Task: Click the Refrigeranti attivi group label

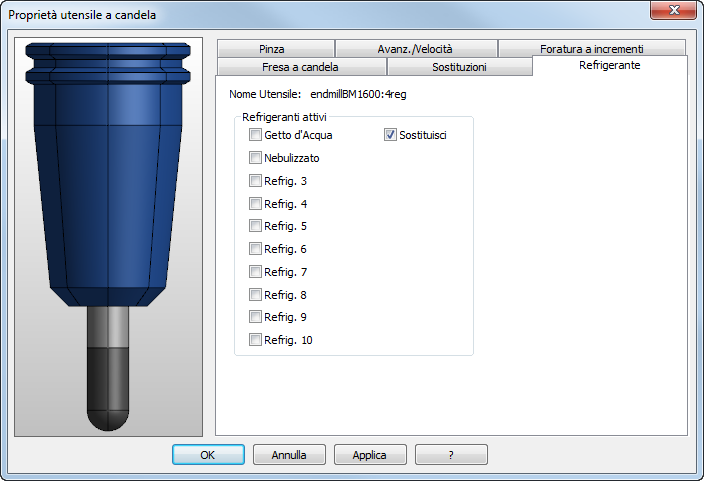Action: click(x=284, y=117)
